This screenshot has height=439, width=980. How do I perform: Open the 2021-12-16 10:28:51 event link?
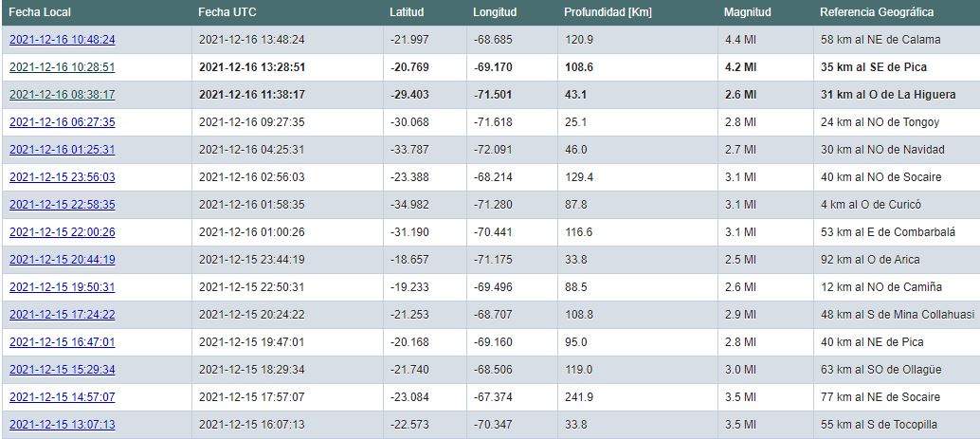click(62, 67)
